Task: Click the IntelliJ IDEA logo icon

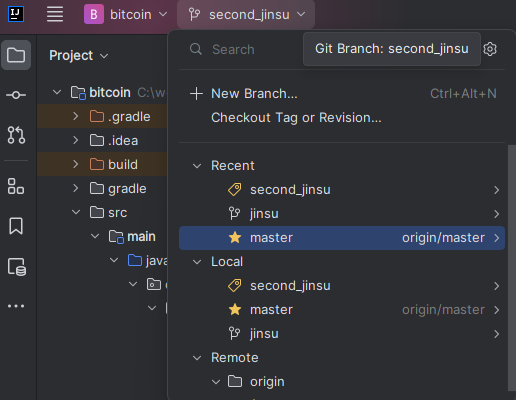Action: pyautogui.click(x=16, y=14)
